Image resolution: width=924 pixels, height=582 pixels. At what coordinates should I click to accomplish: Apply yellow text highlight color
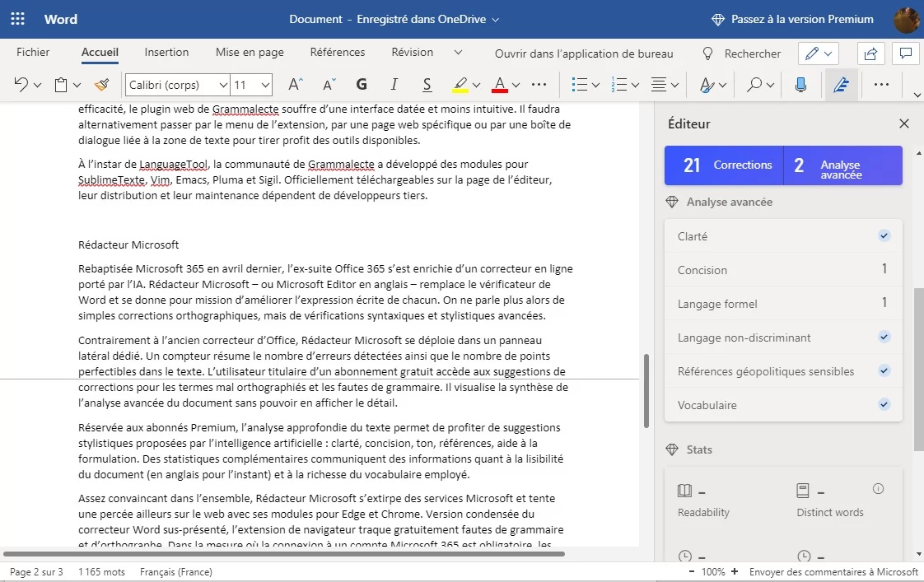click(x=460, y=85)
